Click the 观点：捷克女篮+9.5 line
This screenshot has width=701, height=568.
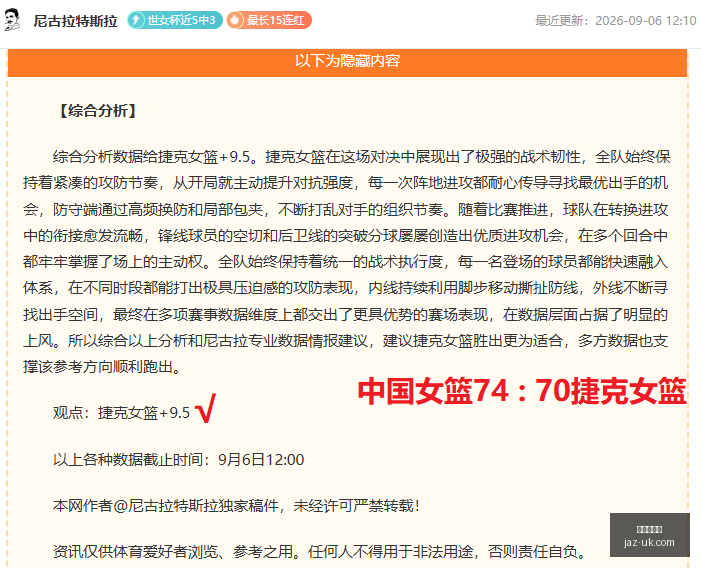[x=121, y=412]
